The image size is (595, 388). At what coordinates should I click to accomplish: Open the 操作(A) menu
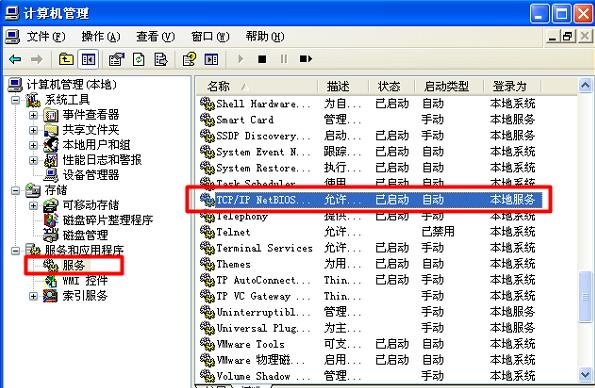(101, 37)
